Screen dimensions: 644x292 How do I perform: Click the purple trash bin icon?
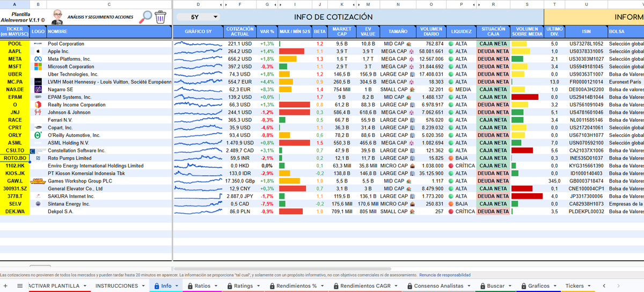tap(160, 17)
